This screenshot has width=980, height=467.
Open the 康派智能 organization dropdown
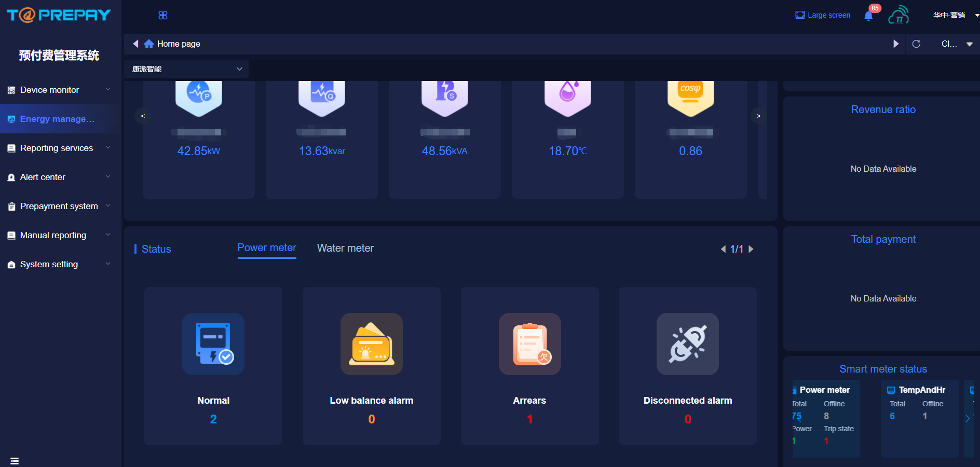coord(186,69)
